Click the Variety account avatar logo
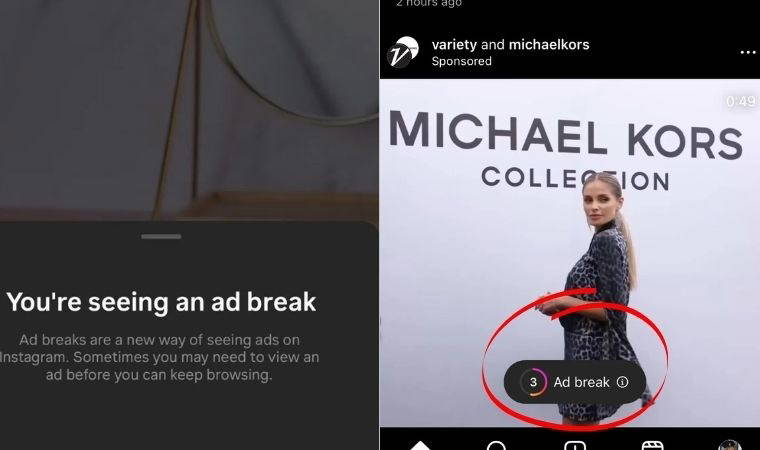Image resolution: width=760 pixels, height=450 pixels. pos(403,52)
